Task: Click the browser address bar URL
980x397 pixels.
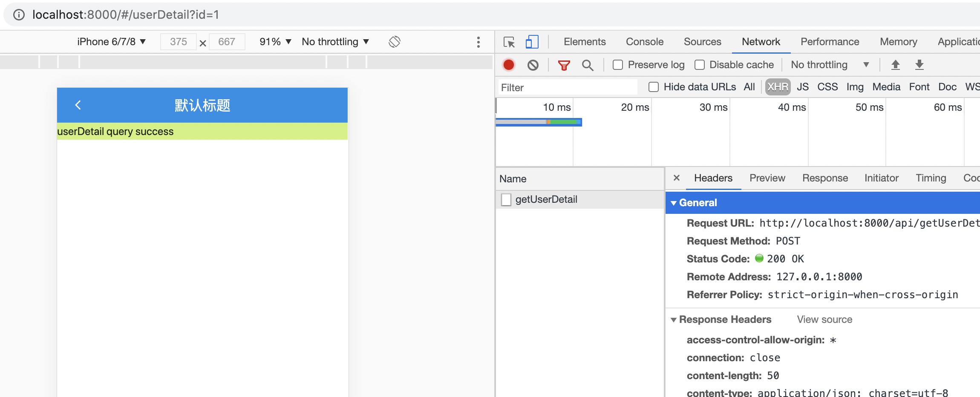Action: tap(126, 15)
